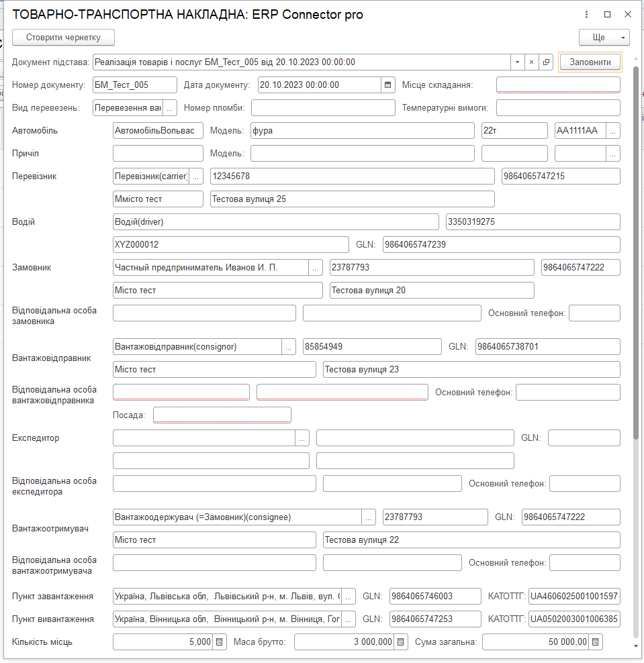The width and height of the screenshot is (644, 663).
Task: Click the vertical scrollbar thumb
Action: coord(635,253)
